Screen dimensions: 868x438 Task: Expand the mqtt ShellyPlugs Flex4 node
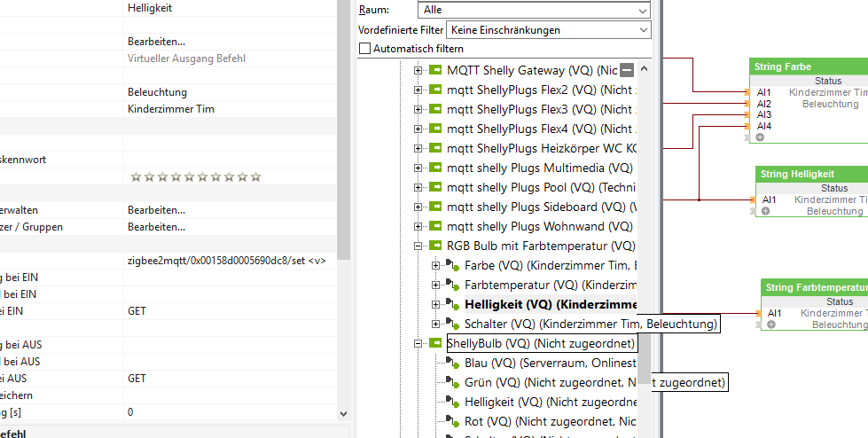coord(418,129)
